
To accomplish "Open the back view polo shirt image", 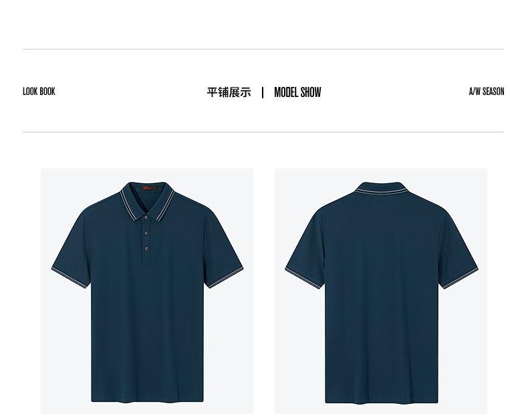I will coord(381,291).
